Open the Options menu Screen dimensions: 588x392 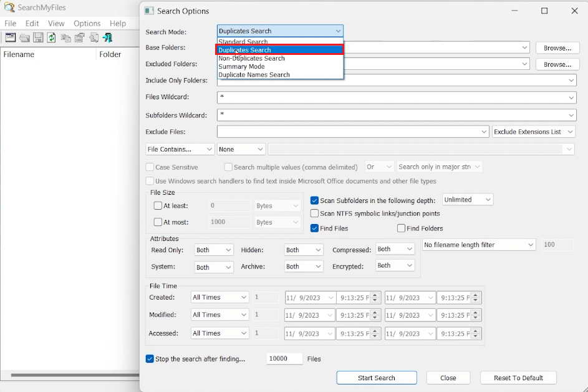pos(87,23)
